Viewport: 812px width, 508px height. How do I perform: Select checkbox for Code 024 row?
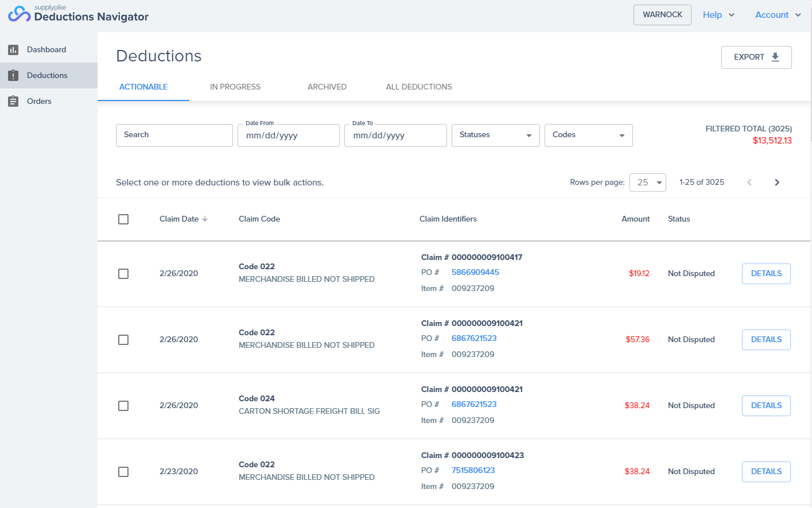click(x=123, y=406)
